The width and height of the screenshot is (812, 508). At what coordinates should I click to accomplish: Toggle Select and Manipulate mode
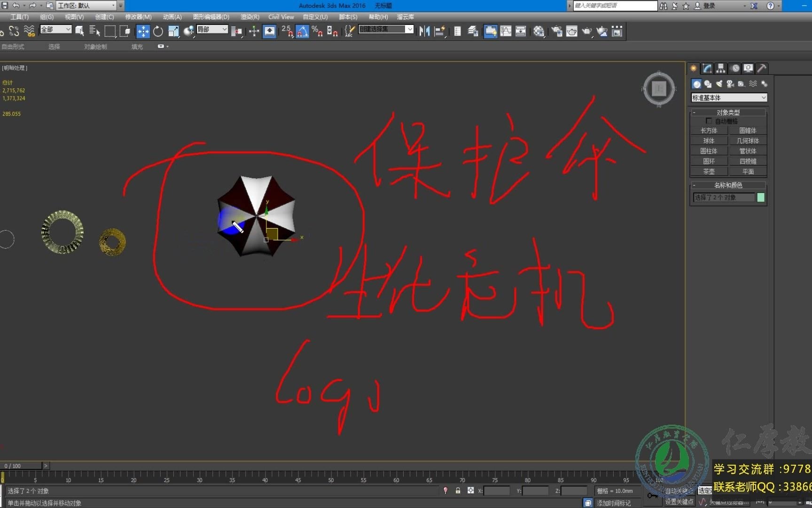pyautogui.click(x=254, y=32)
